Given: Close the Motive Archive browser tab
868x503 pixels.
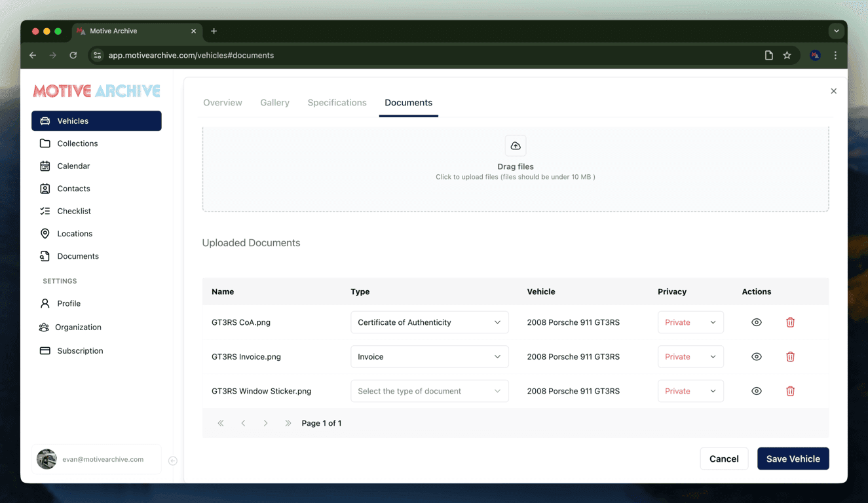Looking at the screenshot, I should (x=193, y=31).
